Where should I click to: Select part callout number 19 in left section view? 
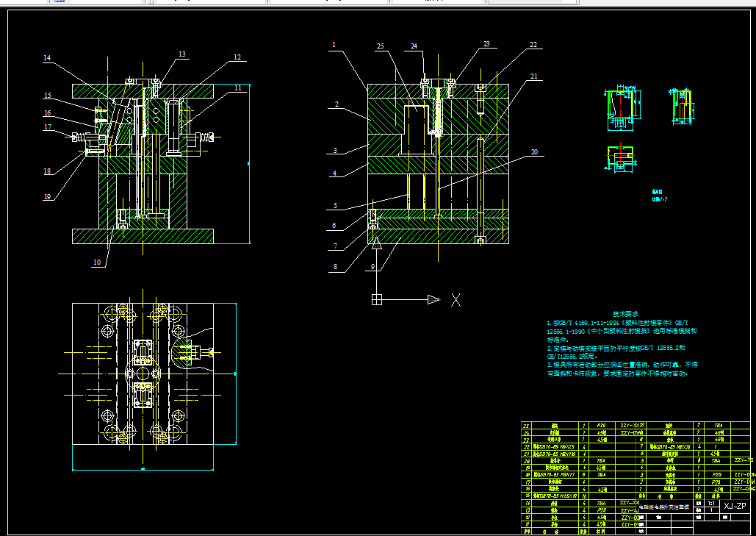click(x=47, y=196)
